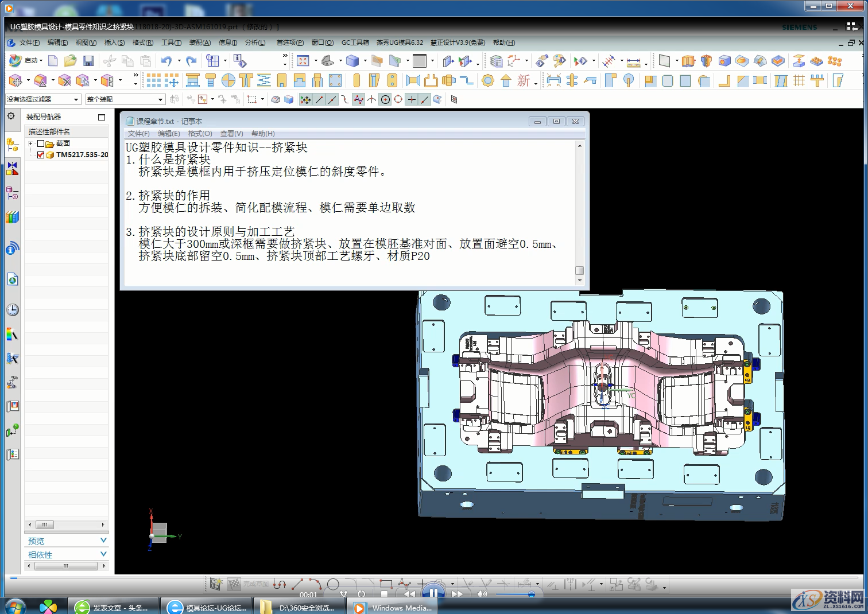Open the 整个装配 scope dropdown
Screen dimensions: 868x614
tap(161, 99)
